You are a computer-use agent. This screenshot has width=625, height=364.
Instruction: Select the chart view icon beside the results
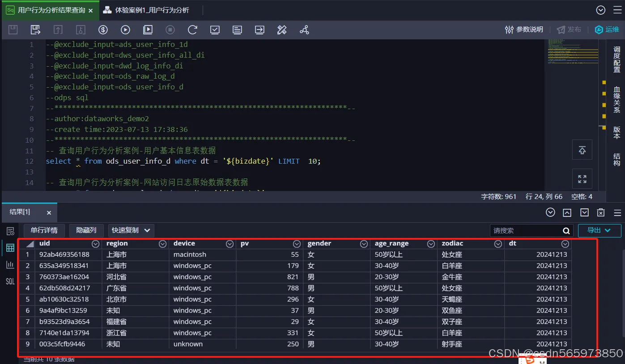coord(9,264)
